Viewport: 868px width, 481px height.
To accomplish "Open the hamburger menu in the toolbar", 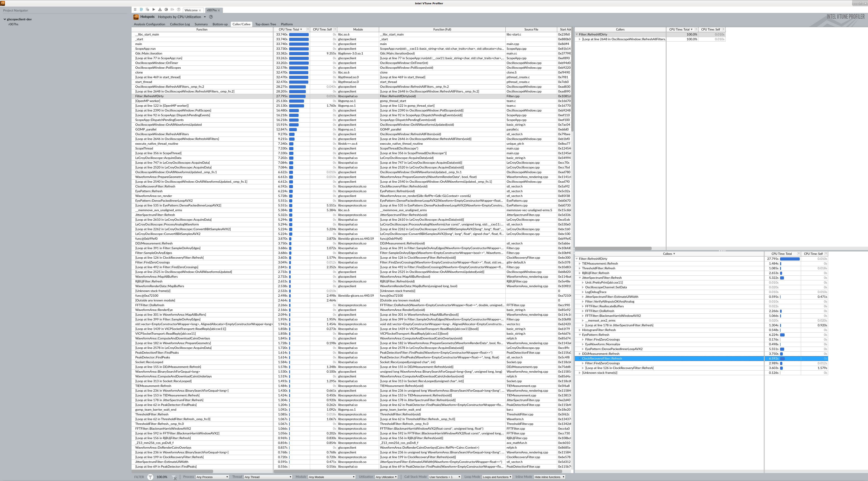I will coord(135,10).
